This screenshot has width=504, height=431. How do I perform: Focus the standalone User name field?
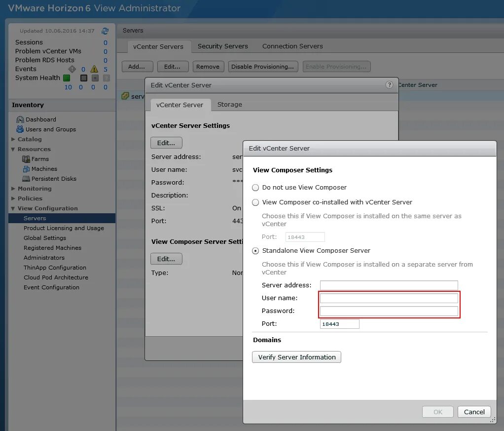(389, 298)
